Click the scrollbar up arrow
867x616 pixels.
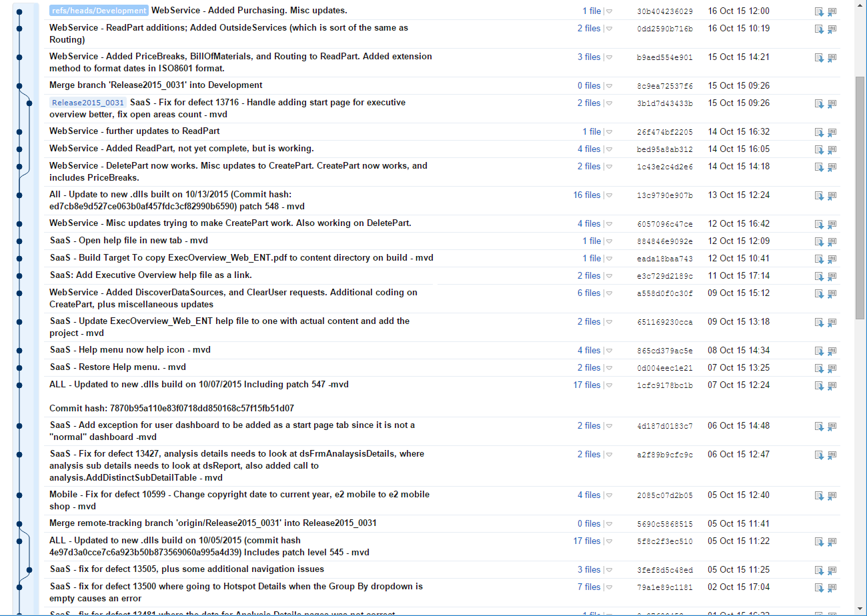point(860,5)
